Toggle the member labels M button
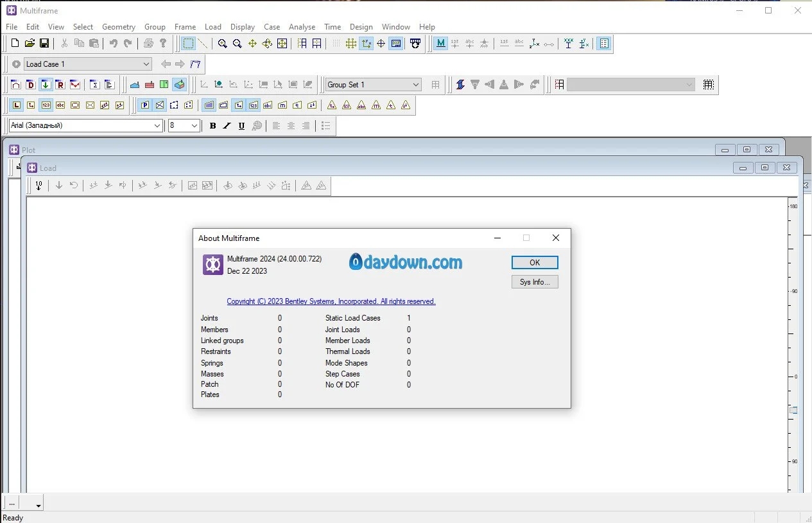Viewport: 812px width, 523px height. (440, 44)
